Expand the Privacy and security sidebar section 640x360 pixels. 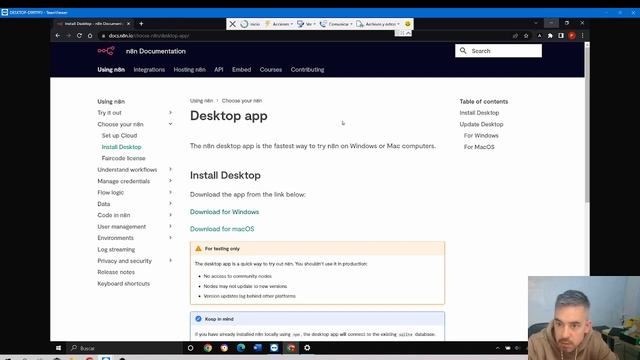tap(171, 260)
